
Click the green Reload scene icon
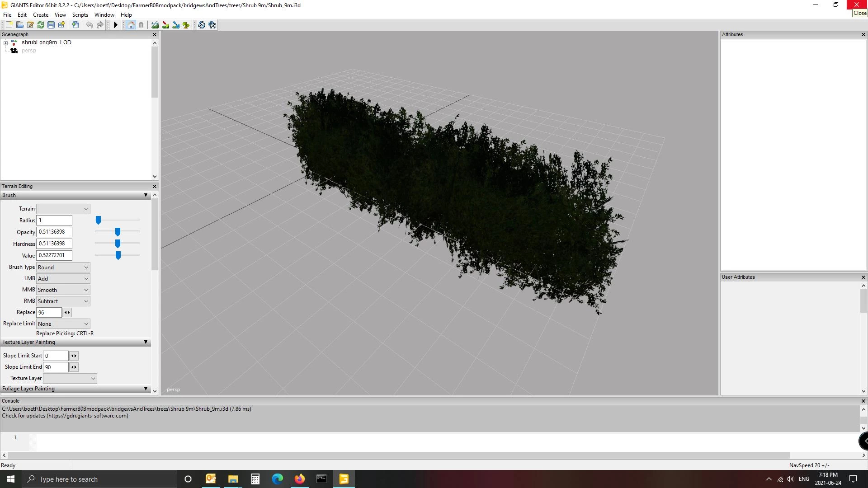[x=41, y=25]
